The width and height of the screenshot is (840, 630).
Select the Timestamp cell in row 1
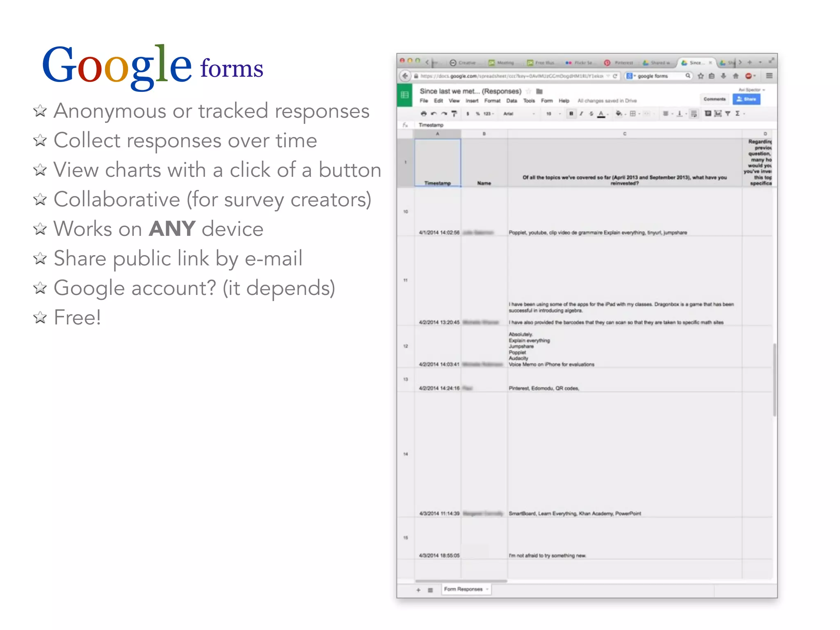tap(438, 163)
